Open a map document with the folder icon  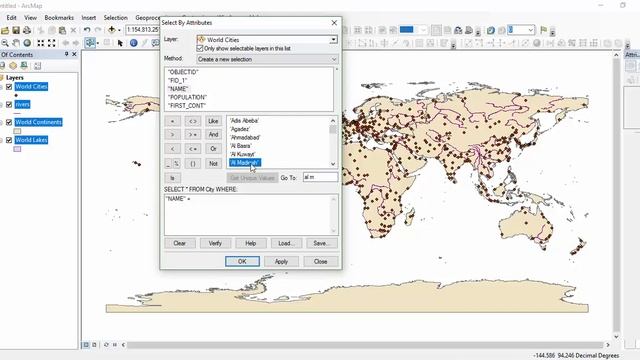click(x=5, y=30)
